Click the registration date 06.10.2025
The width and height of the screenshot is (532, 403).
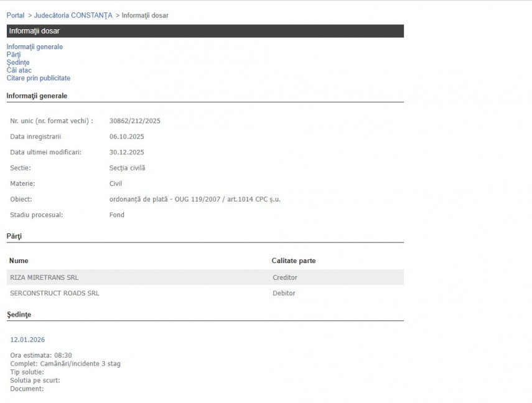126,136
